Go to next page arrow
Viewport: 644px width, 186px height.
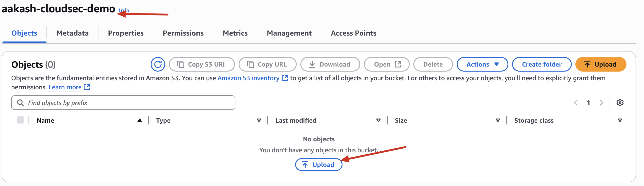pyautogui.click(x=601, y=103)
